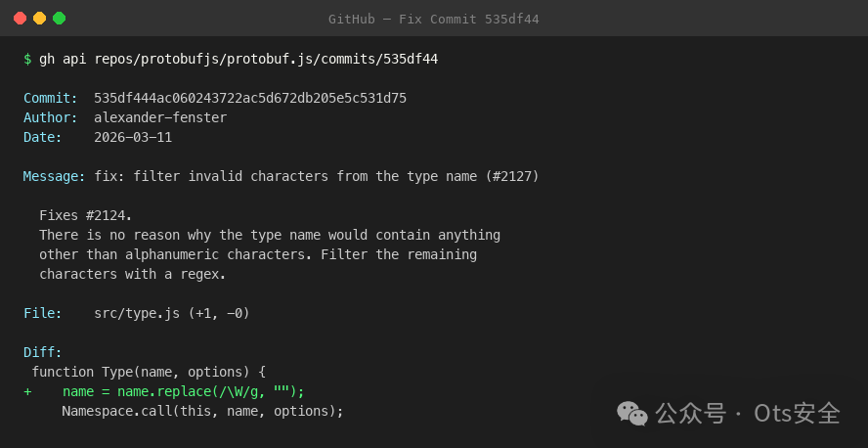Click the 'function Type(name, options)' line
This screenshot has height=448, width=868.
(x=149, y=372)
